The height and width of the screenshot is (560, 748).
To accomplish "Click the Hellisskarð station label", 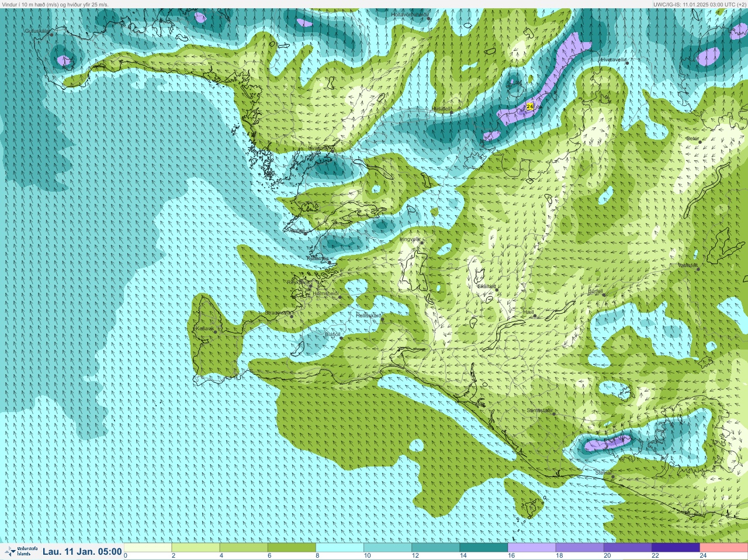I will 369,315.
